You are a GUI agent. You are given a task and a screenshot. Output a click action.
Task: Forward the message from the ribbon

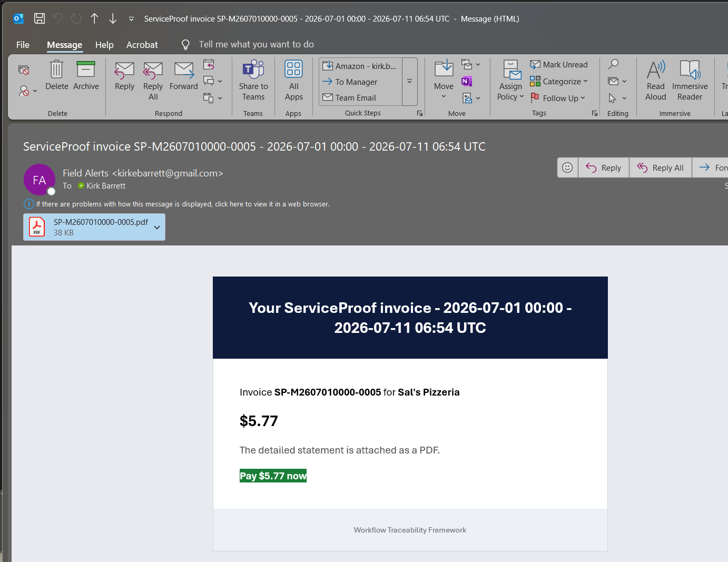point(183,75)
